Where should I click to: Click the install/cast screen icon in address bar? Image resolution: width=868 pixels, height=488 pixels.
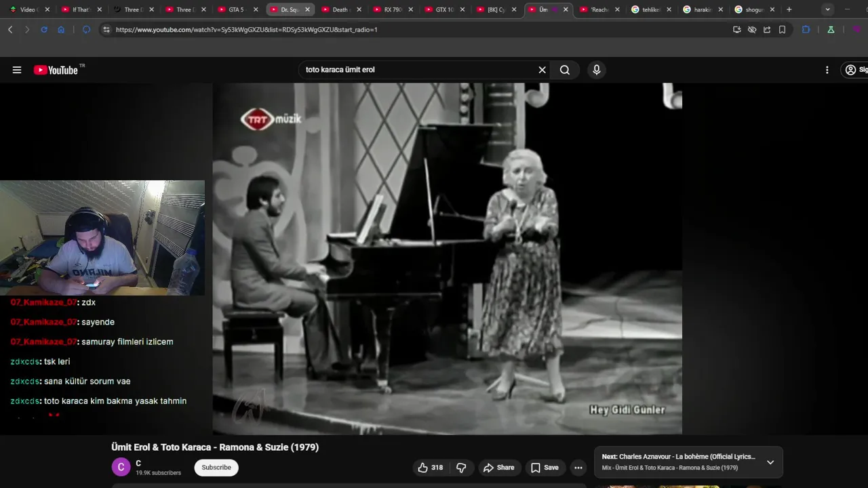(737, 30)
